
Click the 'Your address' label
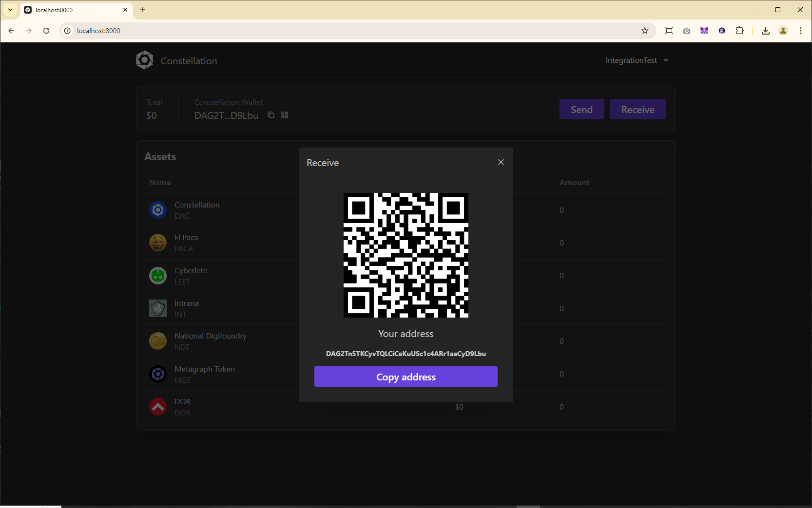pyautogui.click(x=406, y=334)
